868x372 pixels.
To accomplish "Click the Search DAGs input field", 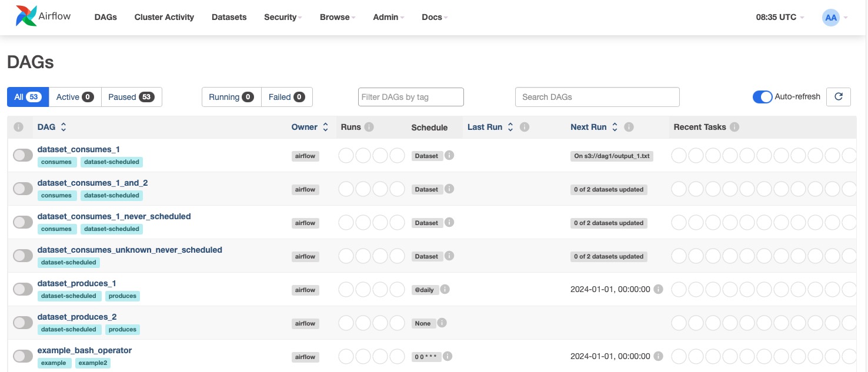I will pyautogui.click(x=597, y=97).
